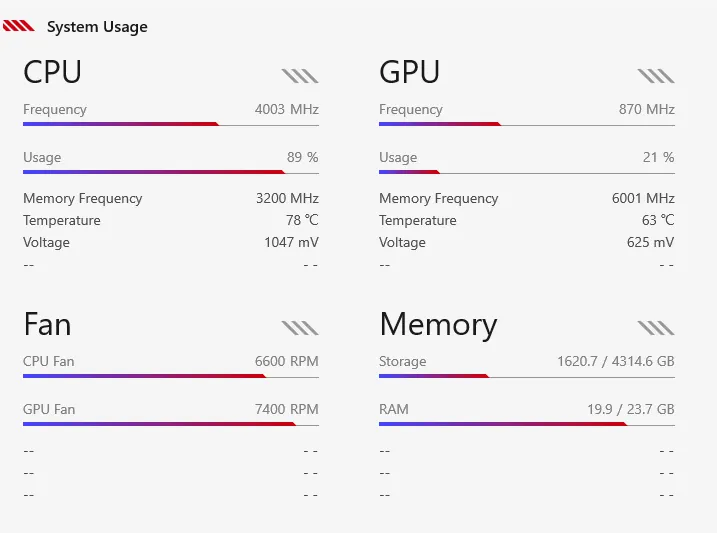Select the GPU Temperature reading of 63 ℃
The height and width of the screenshot is (533, 717).
[658, 220]
